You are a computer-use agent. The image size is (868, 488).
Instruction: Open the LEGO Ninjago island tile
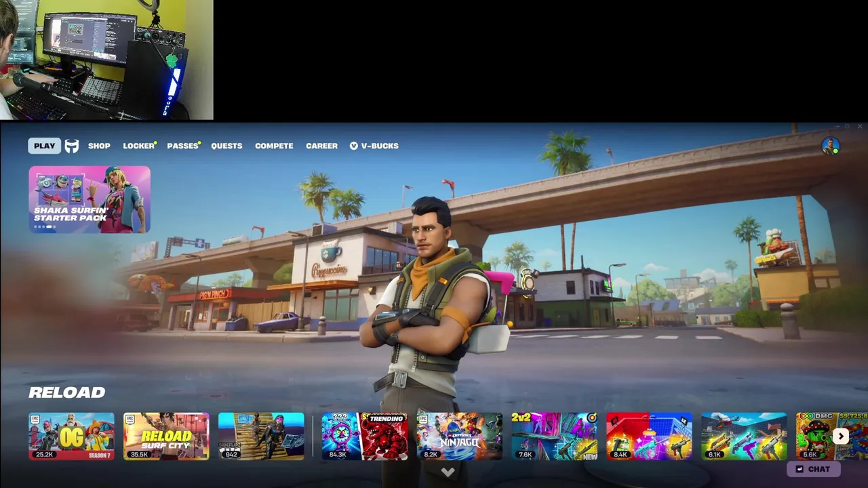460,436
